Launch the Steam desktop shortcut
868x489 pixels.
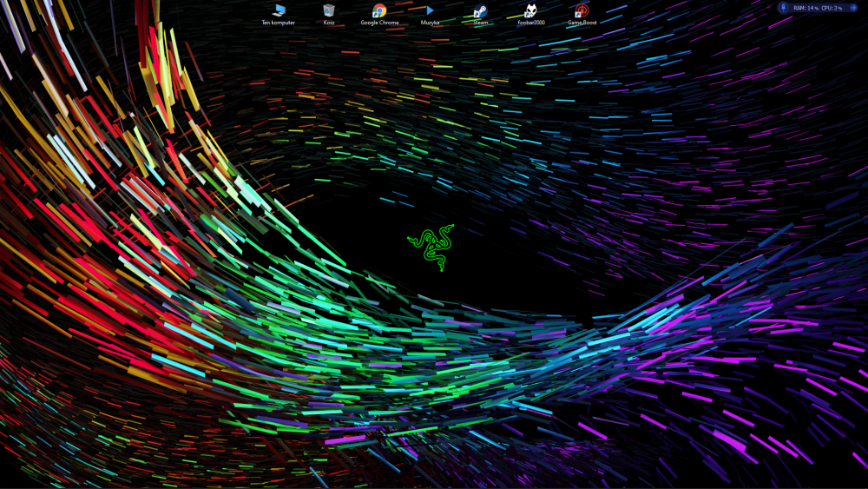coord(481,15)
